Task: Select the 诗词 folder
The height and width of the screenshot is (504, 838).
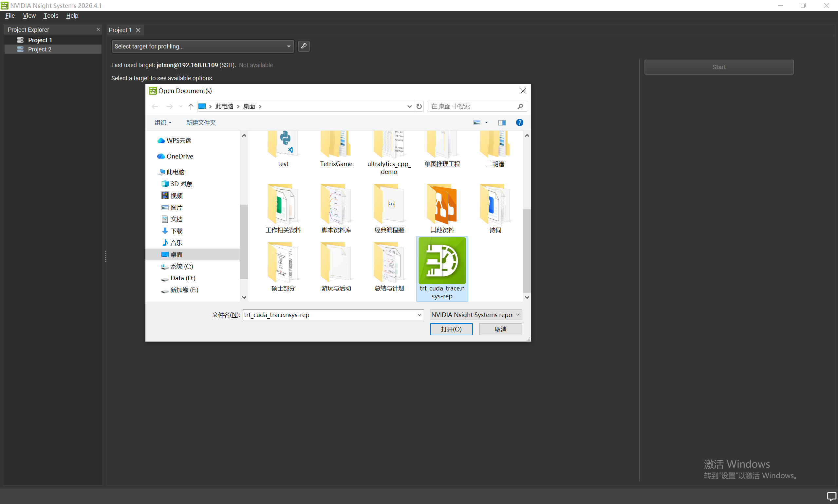Action: pyautogui.click(x=495, y=209)
